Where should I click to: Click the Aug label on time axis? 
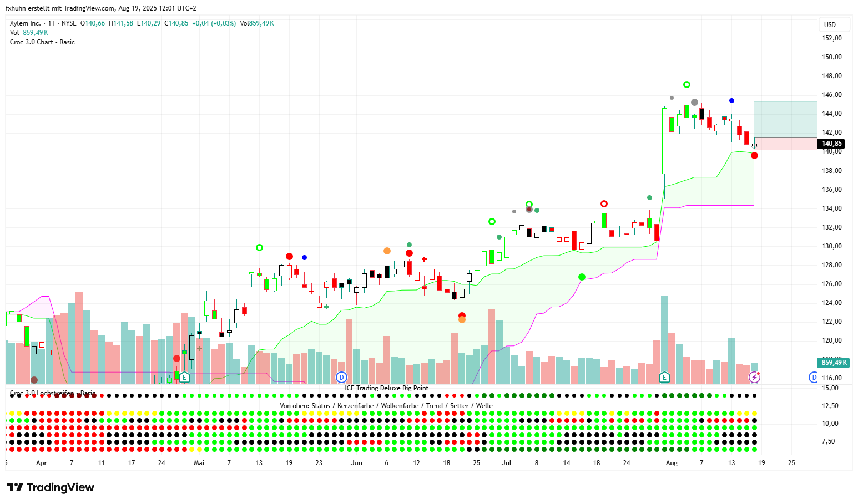pos(672,463)
